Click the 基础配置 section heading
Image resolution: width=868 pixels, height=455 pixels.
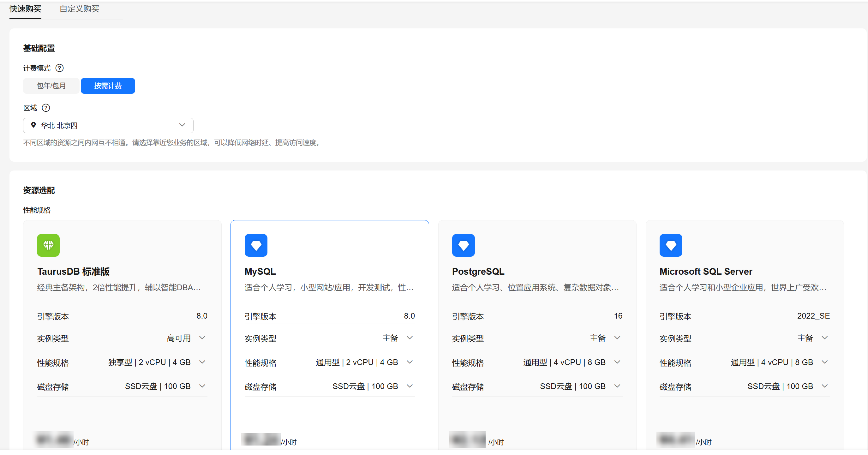tap(39, 48)
